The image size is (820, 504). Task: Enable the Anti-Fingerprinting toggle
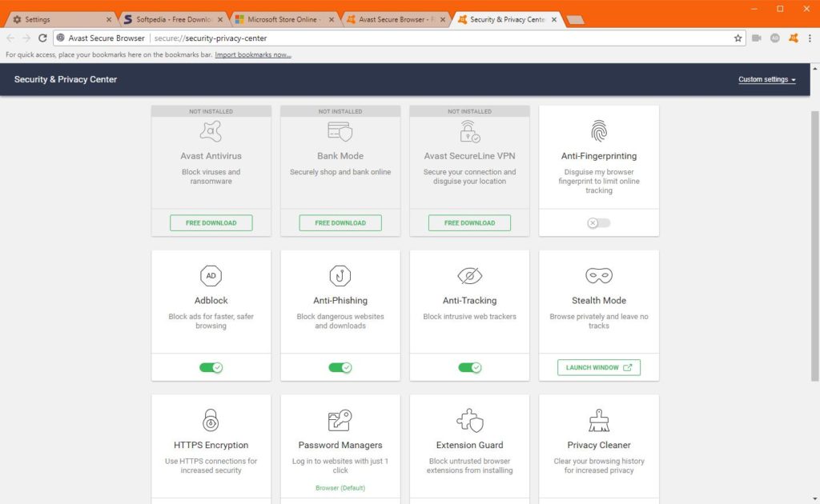click(599, 223)
